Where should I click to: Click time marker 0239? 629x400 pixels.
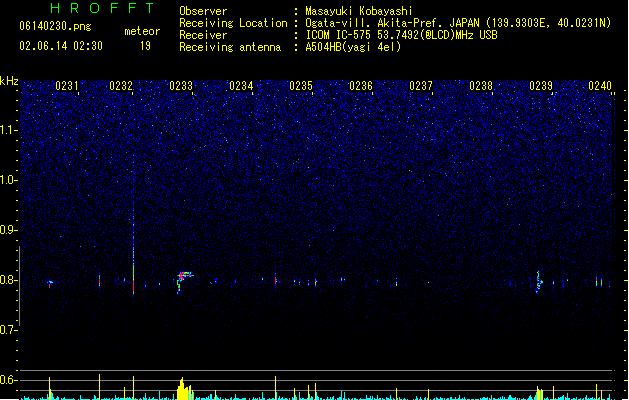click(x=541, y=86)
